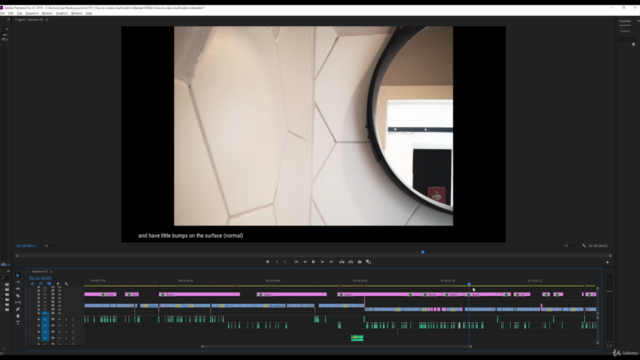Image resolution: width=640 pixels, height=360 pixels.
Task: Click the Mark In button
Action: [277, 262]
